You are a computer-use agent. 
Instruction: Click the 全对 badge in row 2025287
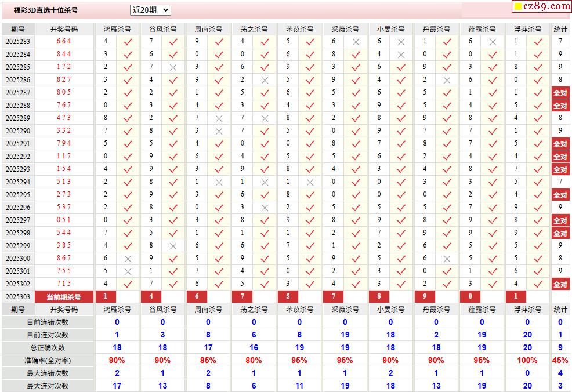(x=560, y=93)
